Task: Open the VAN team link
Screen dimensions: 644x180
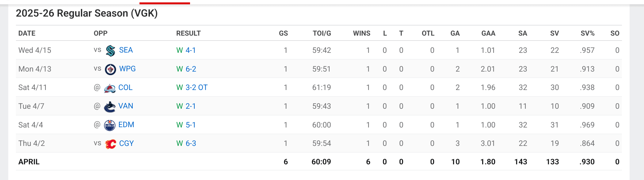Action: click(126, 106)
